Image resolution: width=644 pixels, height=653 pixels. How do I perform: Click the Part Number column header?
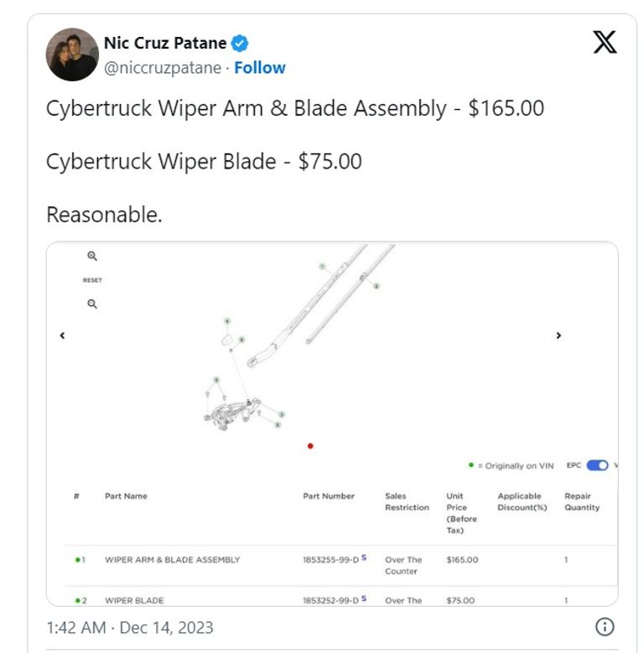coord(329,496)
